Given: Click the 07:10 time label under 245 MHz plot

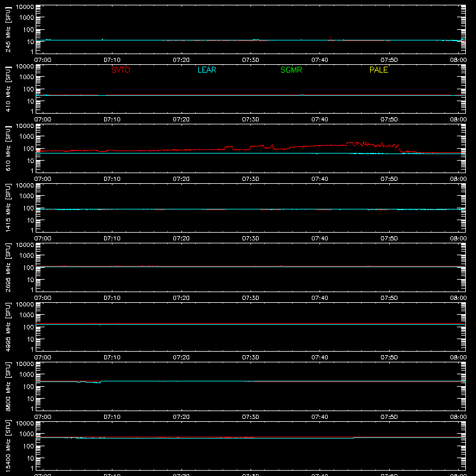Looking at the screenshot, I should click(x=112, y=60).
